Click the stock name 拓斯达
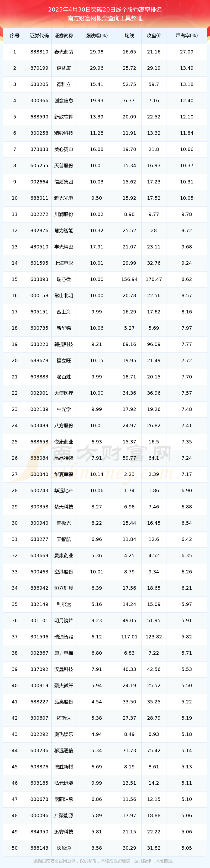 (64, 718)
